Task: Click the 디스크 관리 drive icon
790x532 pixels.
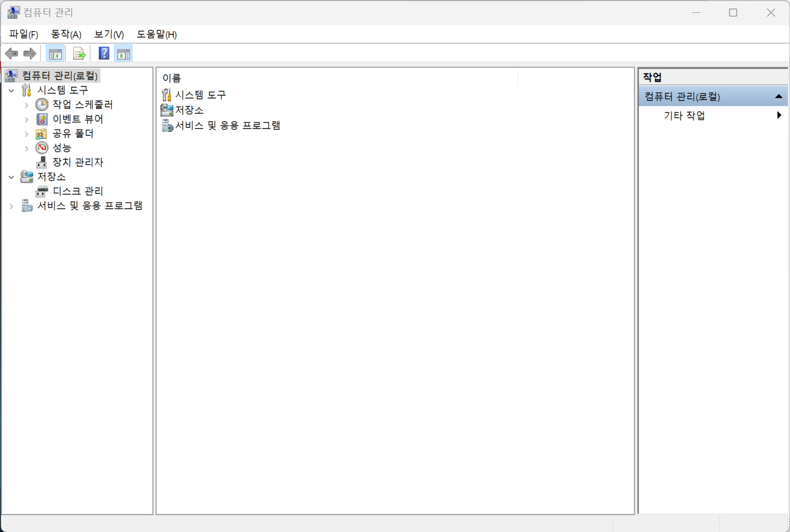Action: coord(42,191)
